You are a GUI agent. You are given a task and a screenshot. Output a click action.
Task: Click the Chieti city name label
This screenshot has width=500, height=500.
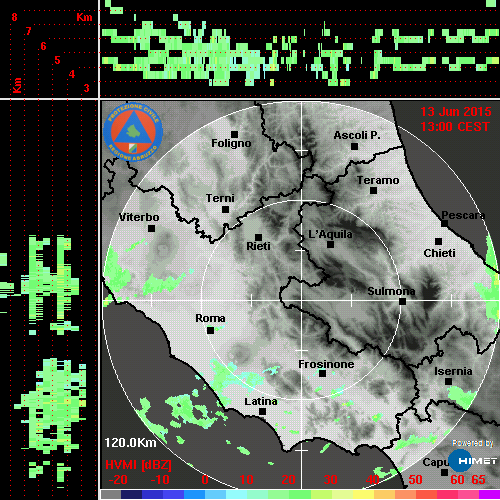point(439,253)
